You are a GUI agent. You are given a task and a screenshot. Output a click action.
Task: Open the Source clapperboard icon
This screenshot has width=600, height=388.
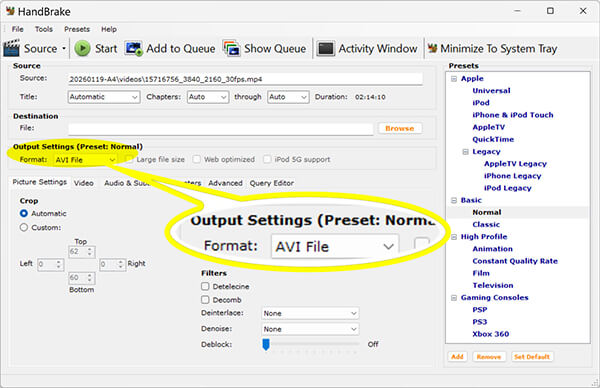(x=11, y=48)
